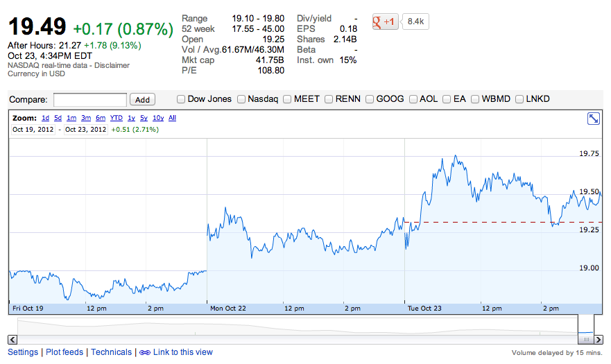This screenshot has width=611, height=364.
Task: Click the chain icon beside Link to this view
Action: [x=145, y=352]
